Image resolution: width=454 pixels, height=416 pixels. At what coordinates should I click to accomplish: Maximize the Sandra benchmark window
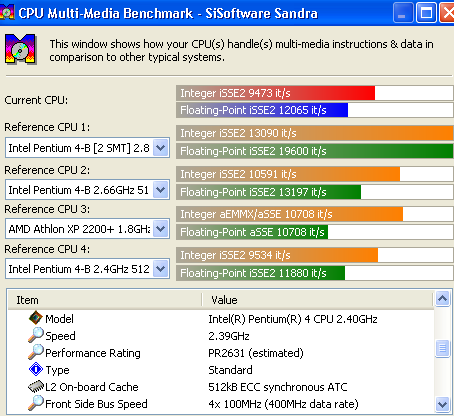click(426, 13)
